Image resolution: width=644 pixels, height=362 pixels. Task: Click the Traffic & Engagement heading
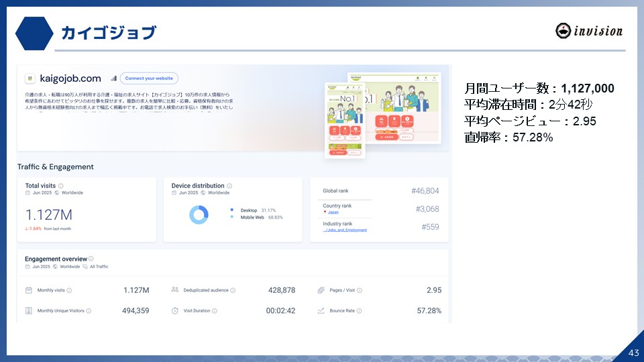[56, 167]
